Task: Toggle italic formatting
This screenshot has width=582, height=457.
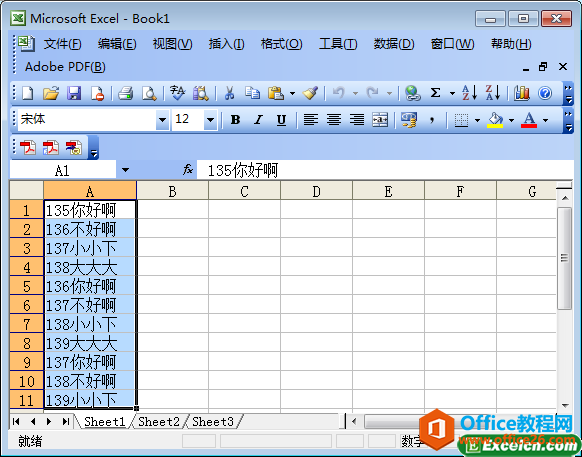Action: (x=258, y=120)
